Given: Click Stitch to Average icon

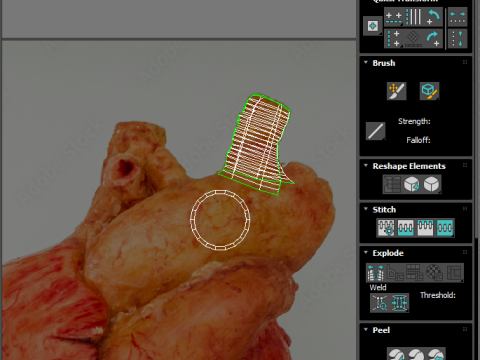Looking at the screenshot, I should [406, 228].
